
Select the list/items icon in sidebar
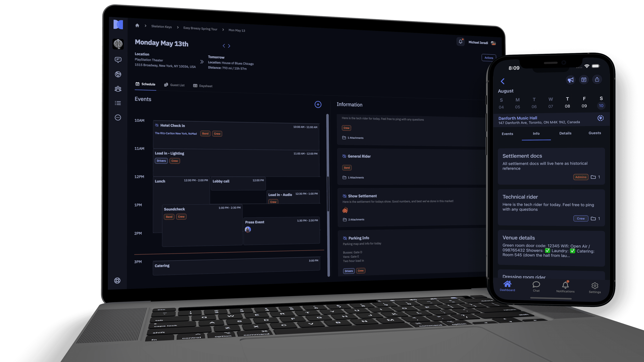[x=117, y=103]
